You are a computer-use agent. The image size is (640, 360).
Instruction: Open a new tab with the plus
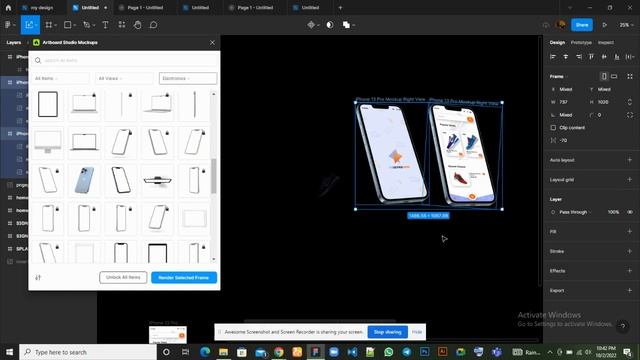tap(340, 7)
